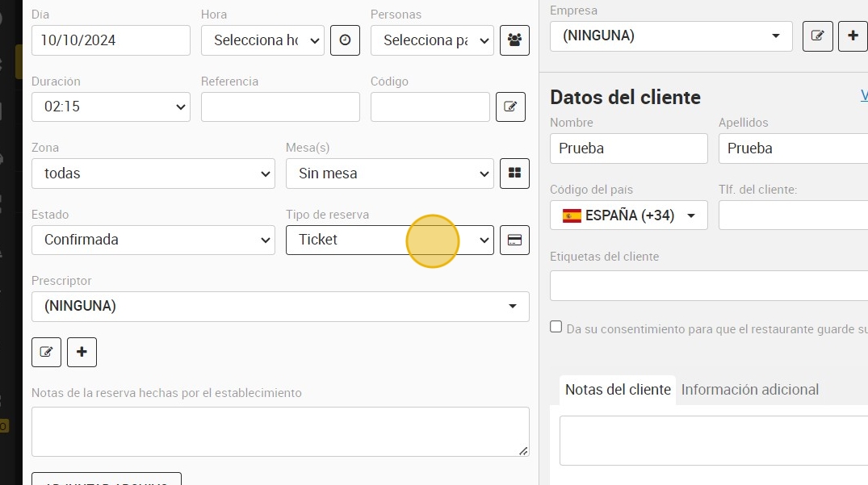This screenshot has width=868, height=485.
Task: Click the people group icon beside Personas
Action: 514,40
